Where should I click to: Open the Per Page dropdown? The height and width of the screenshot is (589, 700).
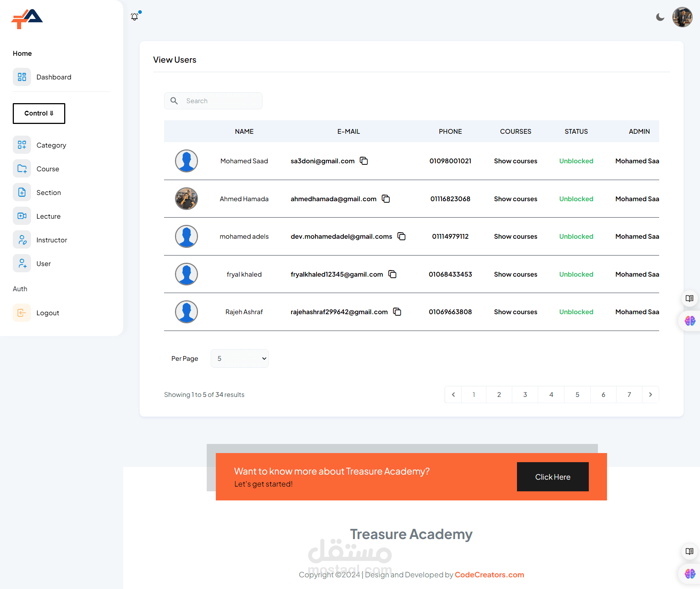tap(240, 358)
